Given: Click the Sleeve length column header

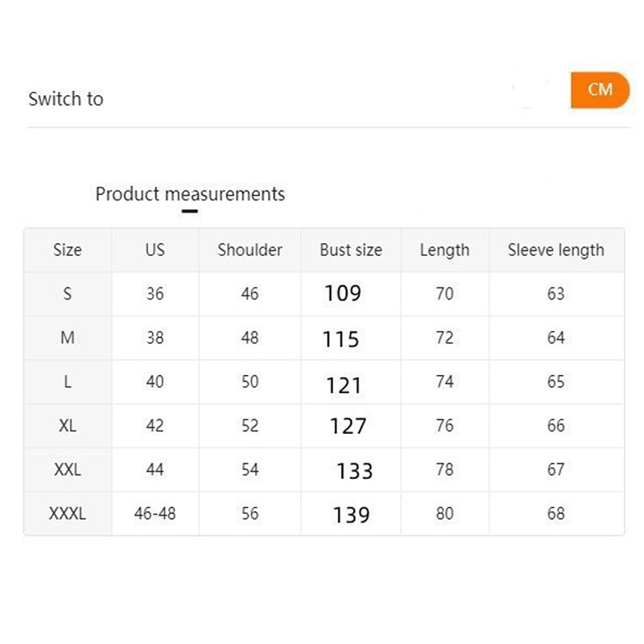Looking at the screenshot, I should tap(556, 250).
